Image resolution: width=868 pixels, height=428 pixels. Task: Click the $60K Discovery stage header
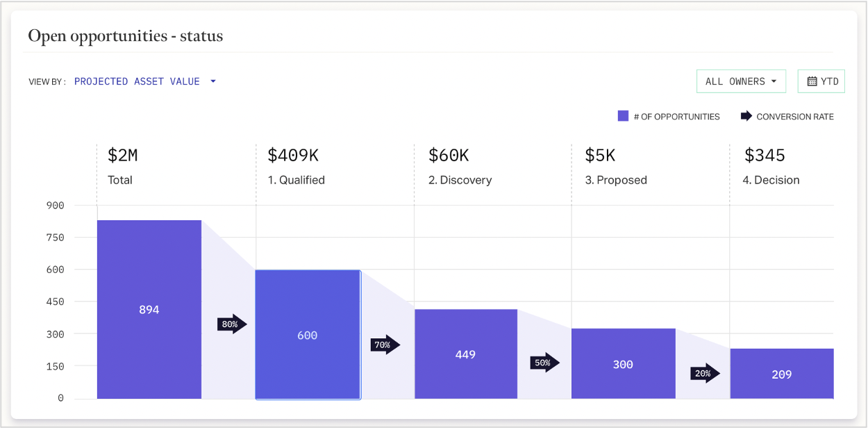(x=460, y=167)
